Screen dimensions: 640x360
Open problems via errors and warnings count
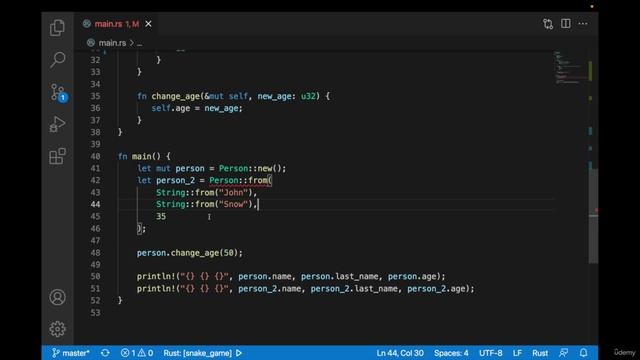coord(137,353)
